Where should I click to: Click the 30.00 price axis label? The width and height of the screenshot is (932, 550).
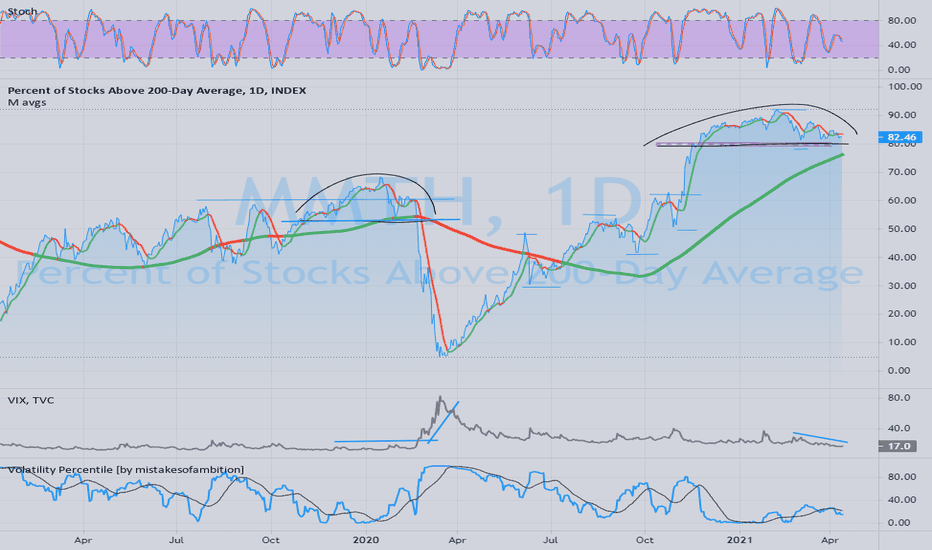point(902,285)
